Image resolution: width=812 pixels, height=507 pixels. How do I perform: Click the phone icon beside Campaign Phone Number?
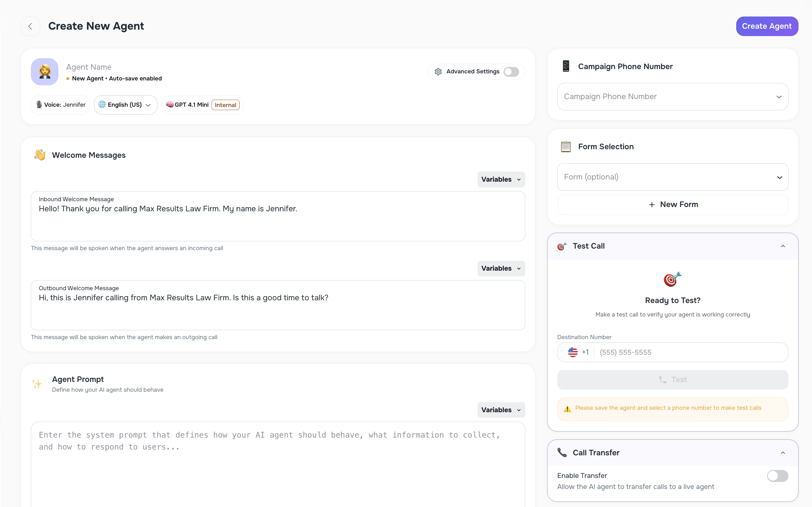point(566,66)
